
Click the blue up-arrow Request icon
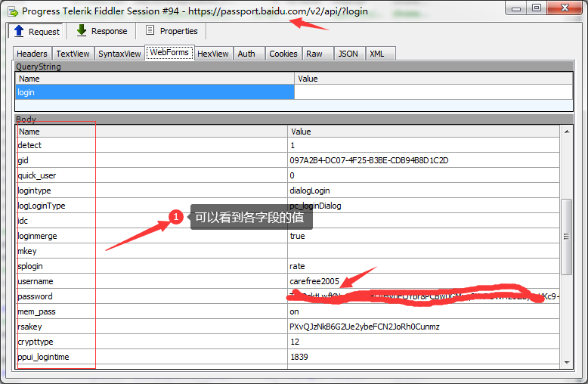19,31
